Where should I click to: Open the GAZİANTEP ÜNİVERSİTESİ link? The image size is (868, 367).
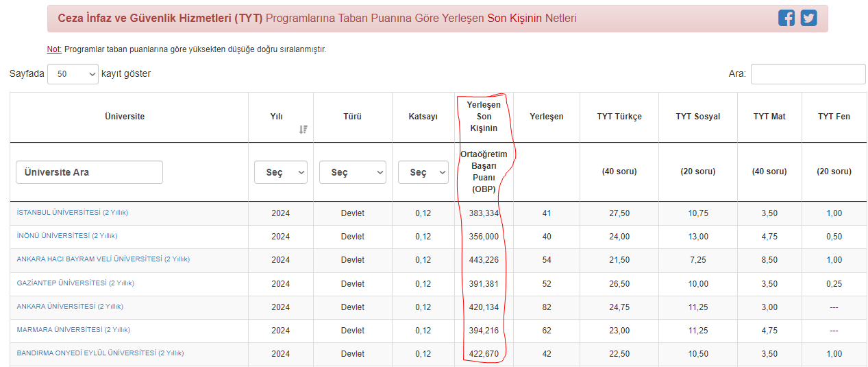coord(75,283)
